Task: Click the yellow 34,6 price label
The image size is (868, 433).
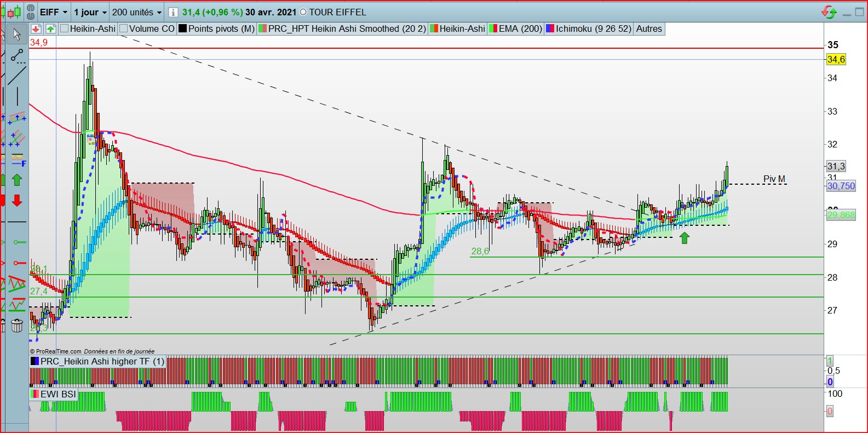Action: click(836, 59)
